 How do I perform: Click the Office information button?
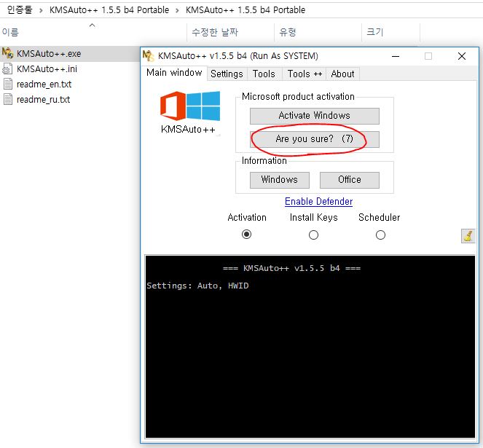coord(349,180)
